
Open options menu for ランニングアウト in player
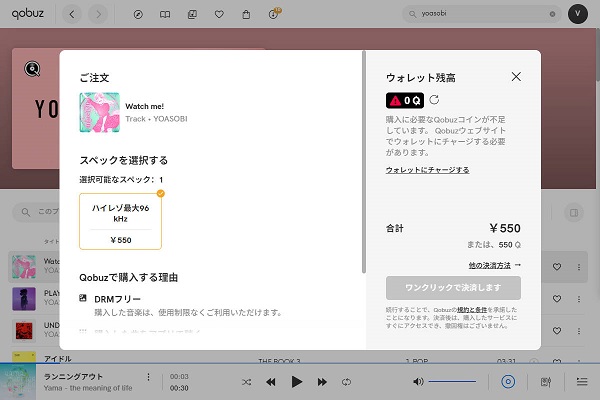point(148,377)
